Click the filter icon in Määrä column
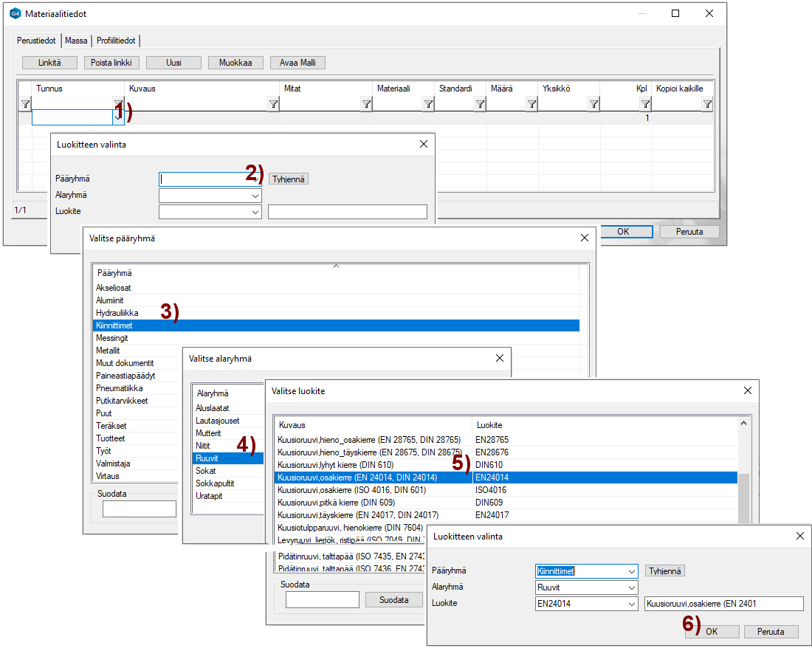Image resolution: width=812 pixels, height=648 pixels. [531, 105]
